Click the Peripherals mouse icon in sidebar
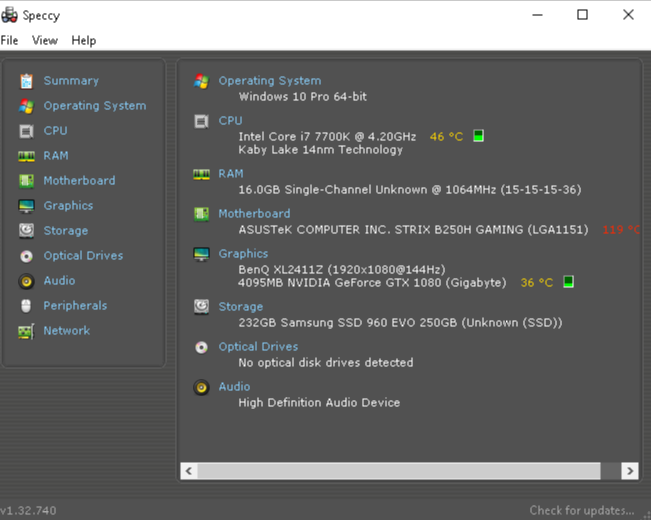Screen dimensions: 653x521 26,306
